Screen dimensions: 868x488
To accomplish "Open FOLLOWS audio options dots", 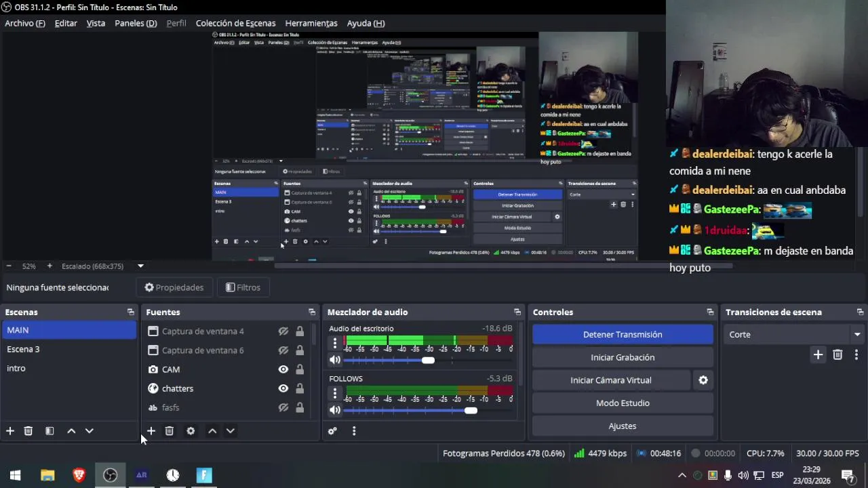I will pyautogui.click(x=334, y=393).
